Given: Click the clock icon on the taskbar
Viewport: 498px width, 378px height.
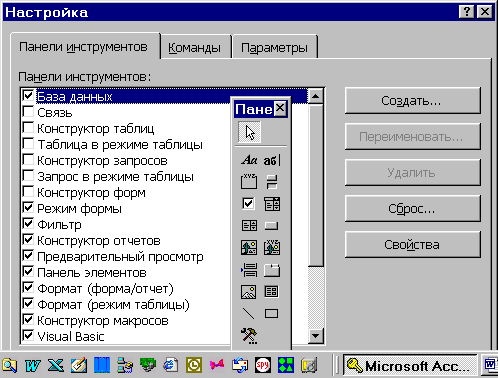Looking at the screenshot, I should [x=194, y=365].
